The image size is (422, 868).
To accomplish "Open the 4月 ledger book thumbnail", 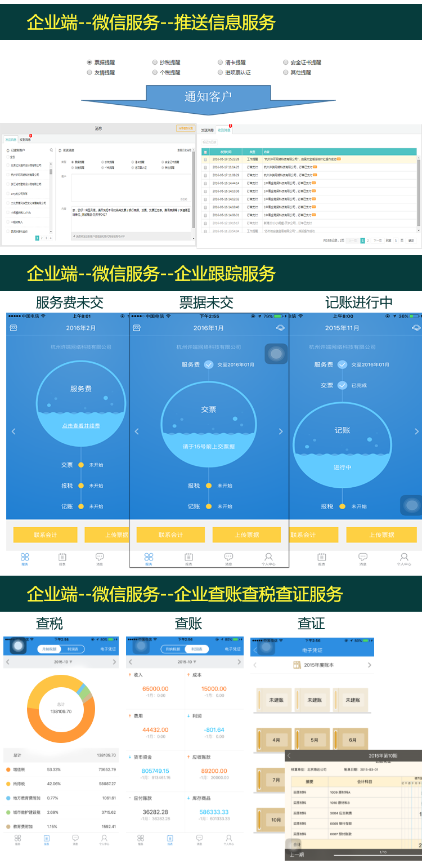I will [x=276, y=740].
